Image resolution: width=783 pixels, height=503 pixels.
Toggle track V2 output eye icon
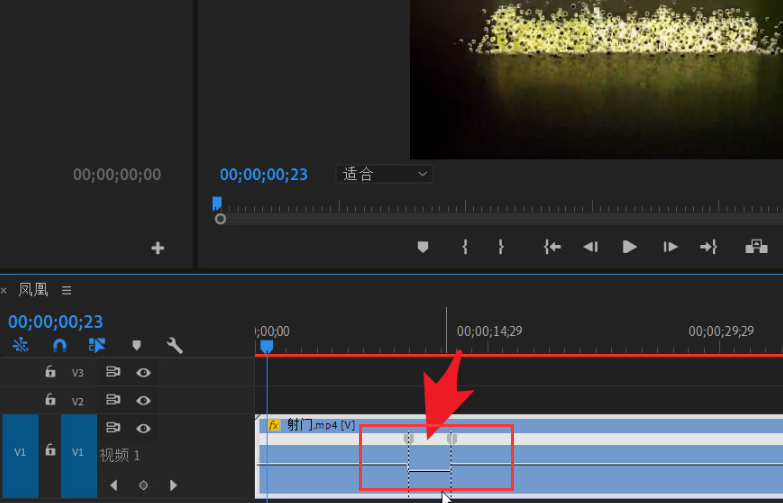[x=143, y=401]
